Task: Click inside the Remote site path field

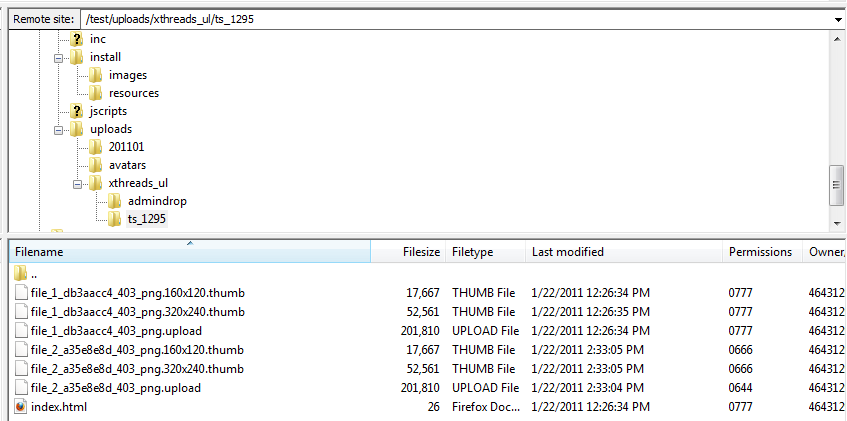Action: point(450,19)
